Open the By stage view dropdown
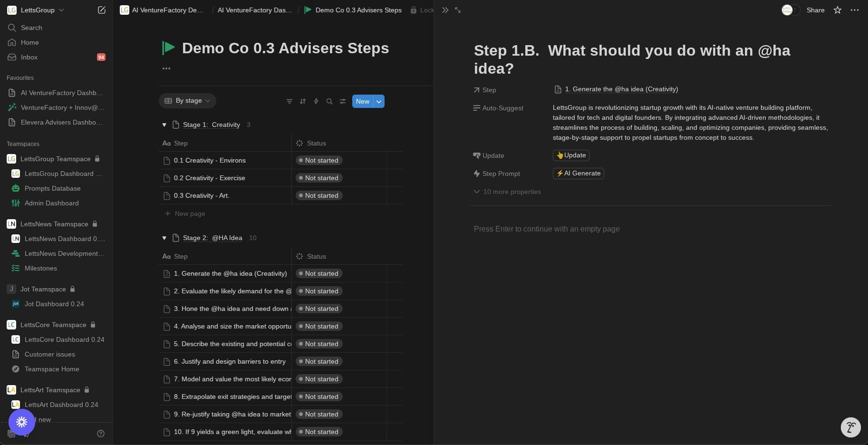 point(187,101)
